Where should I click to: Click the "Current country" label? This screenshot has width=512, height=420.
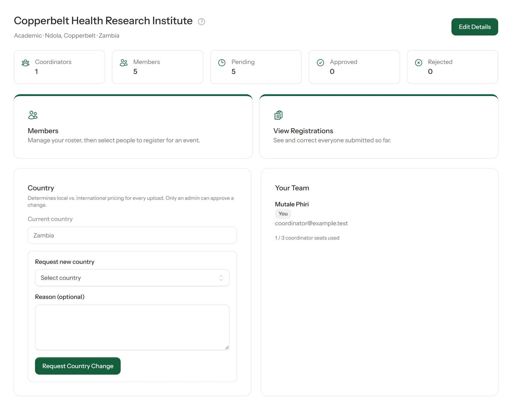(50, 219)
